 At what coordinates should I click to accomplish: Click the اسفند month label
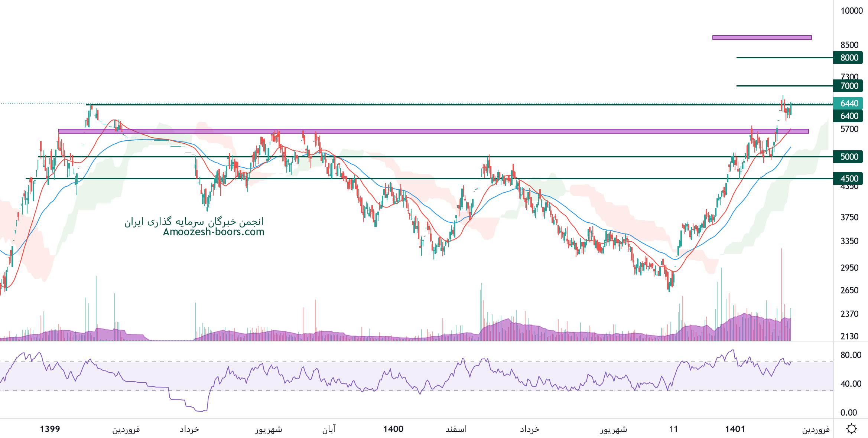[456, 429]
